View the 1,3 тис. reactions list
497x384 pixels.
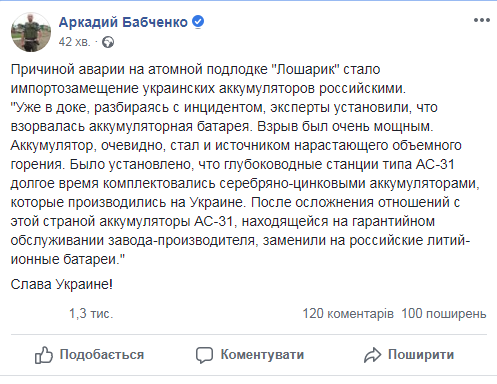point(91,314)
